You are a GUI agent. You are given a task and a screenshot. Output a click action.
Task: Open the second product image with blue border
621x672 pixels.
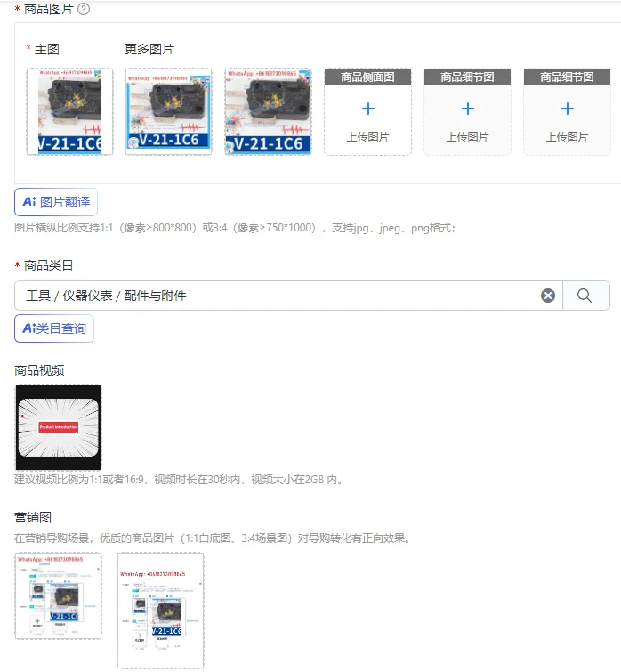point(169,111)
